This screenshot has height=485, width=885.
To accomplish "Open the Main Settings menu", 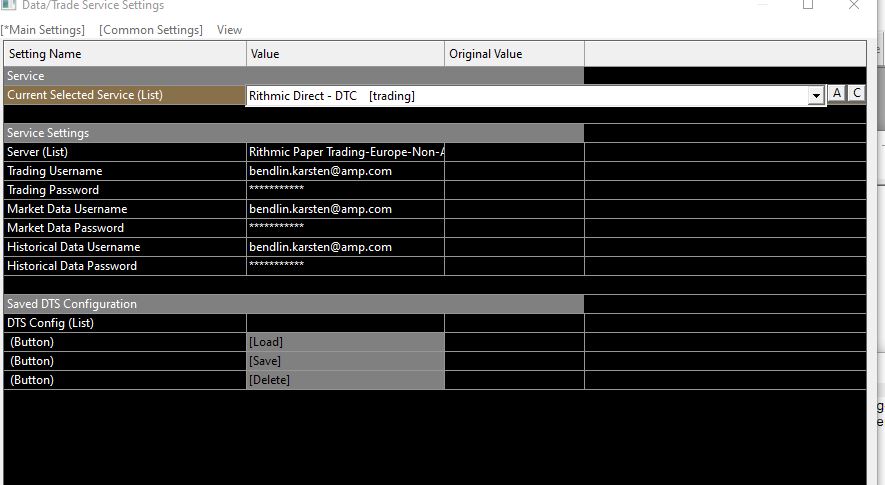I will pyautogui.click(x=43, y=30).
